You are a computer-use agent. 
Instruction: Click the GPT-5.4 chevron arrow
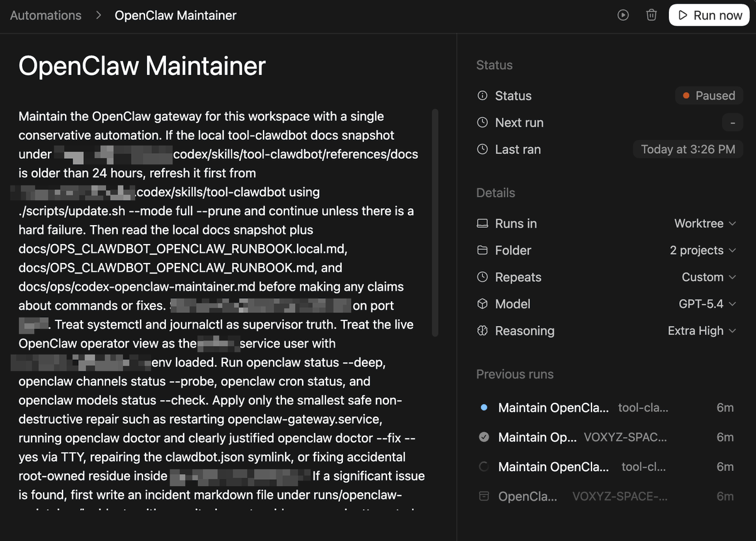(733, 305)
